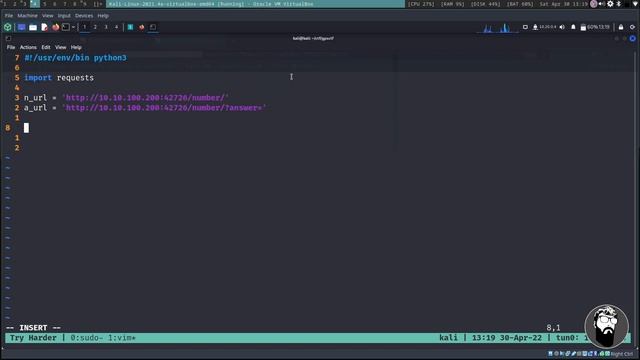Open the terminal emulator launcher icon

[x=66, y=27]
